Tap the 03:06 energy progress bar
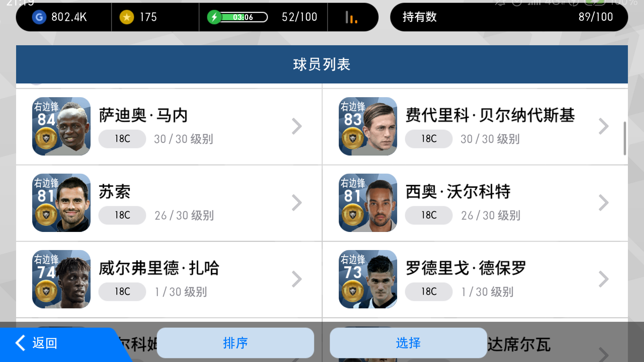The width and height of the screenshot is (644, 362). click(x=244, y=17)
